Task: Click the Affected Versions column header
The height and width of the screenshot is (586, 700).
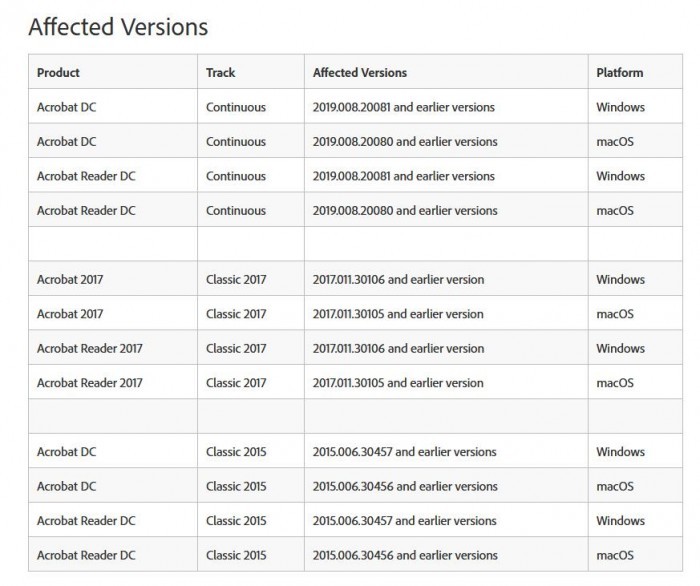Action: click(x=360, y=73)
